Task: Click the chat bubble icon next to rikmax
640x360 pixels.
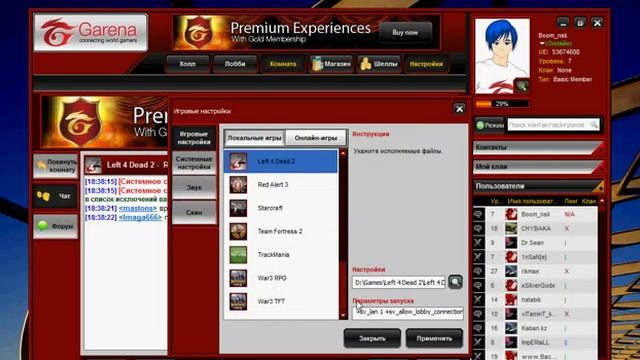Action: click(478, 271)
